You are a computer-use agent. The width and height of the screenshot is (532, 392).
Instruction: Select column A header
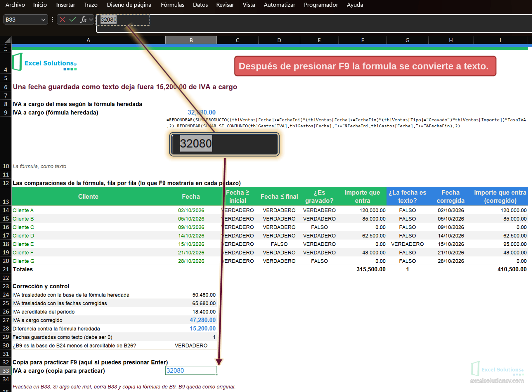pyautogui.click(x=88, y=40)
